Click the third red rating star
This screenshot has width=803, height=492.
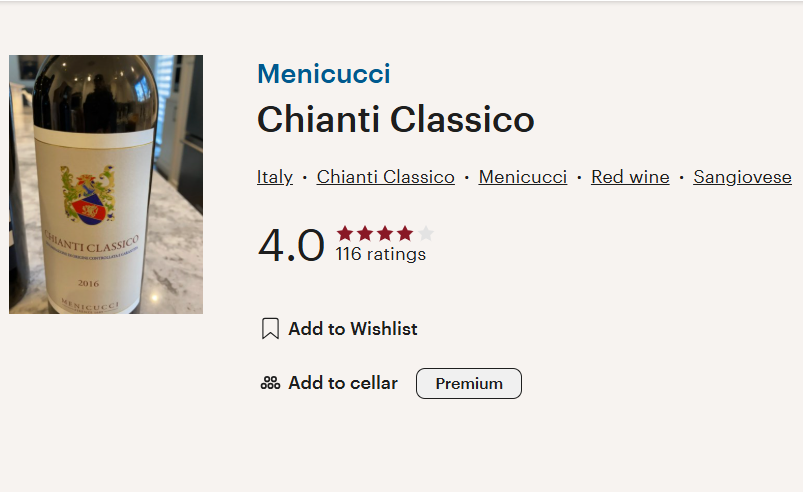tap(385, 233)
